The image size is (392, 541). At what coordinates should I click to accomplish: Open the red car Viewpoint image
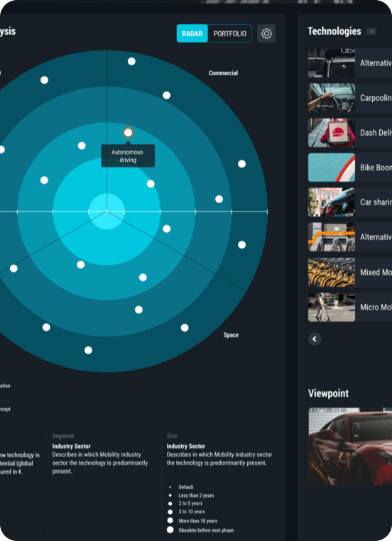(350, 446)
